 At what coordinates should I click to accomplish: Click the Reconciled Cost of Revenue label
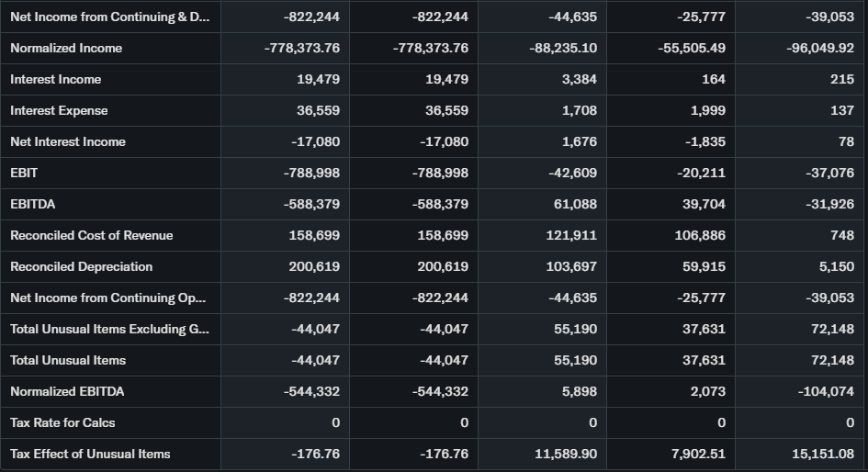pos(92,235)
